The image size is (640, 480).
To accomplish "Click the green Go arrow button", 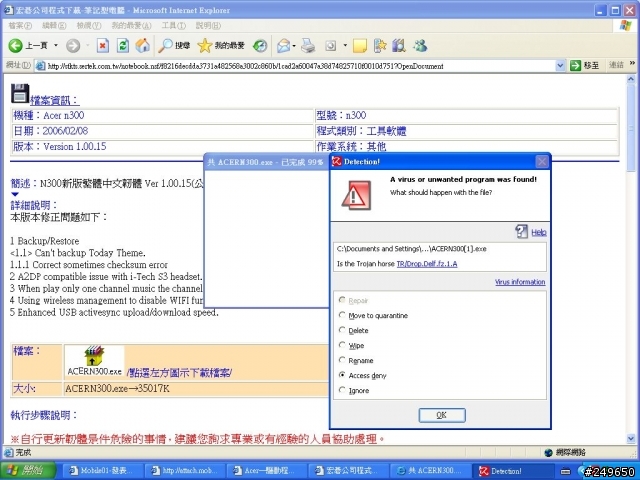I will (x=575, y=65).
